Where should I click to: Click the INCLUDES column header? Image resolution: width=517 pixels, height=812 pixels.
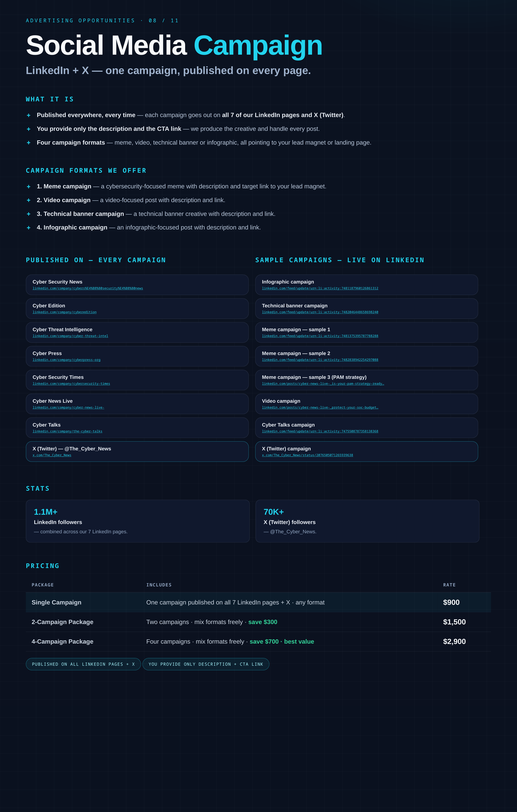coord(159,585)
